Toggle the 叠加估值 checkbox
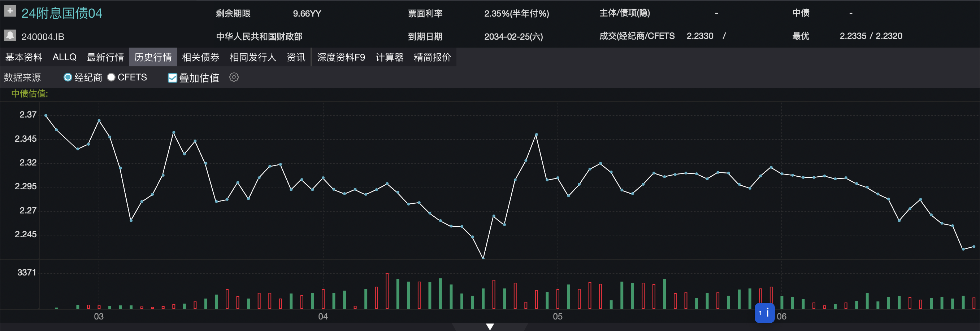 click(x=172, y=78)
